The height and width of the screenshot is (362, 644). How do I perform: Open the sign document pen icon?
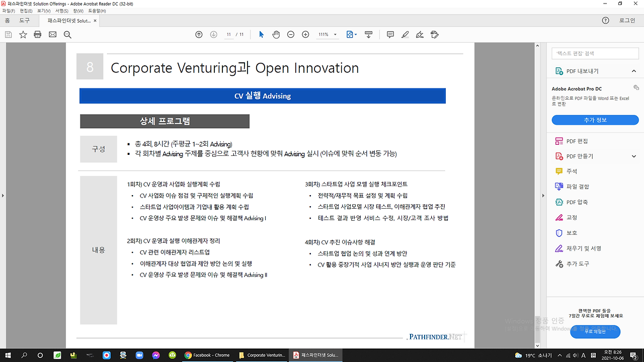(420, 35)
